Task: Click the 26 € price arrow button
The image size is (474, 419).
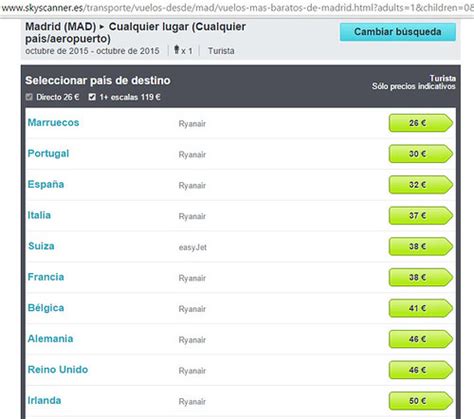Action: 421,123
